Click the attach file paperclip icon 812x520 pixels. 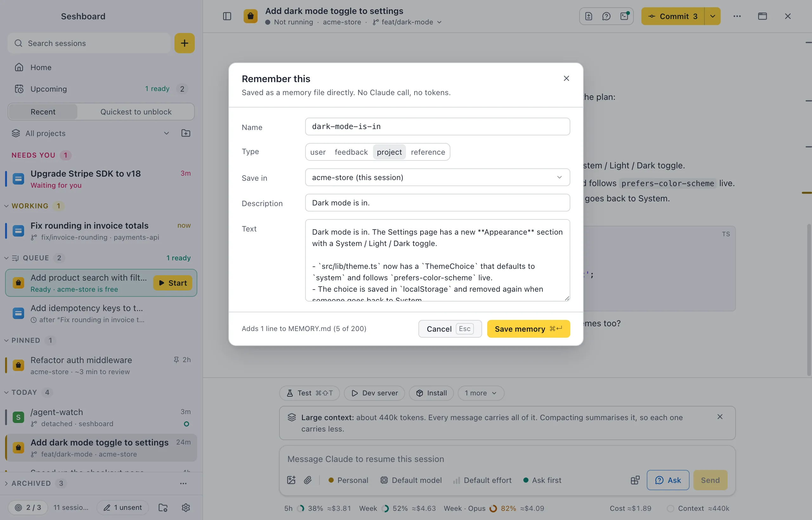tap(308, 480)
